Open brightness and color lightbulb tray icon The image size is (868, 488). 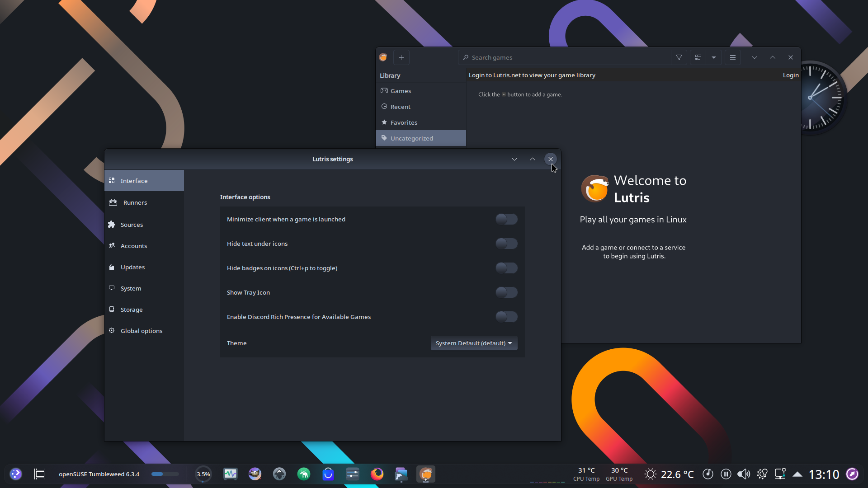click(762, 474)
